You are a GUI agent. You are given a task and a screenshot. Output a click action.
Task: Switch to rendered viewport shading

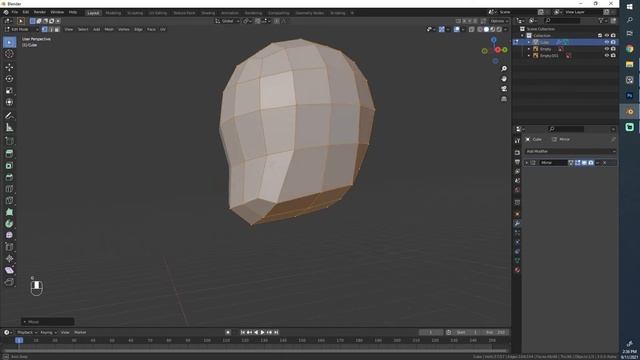point(499,29)
